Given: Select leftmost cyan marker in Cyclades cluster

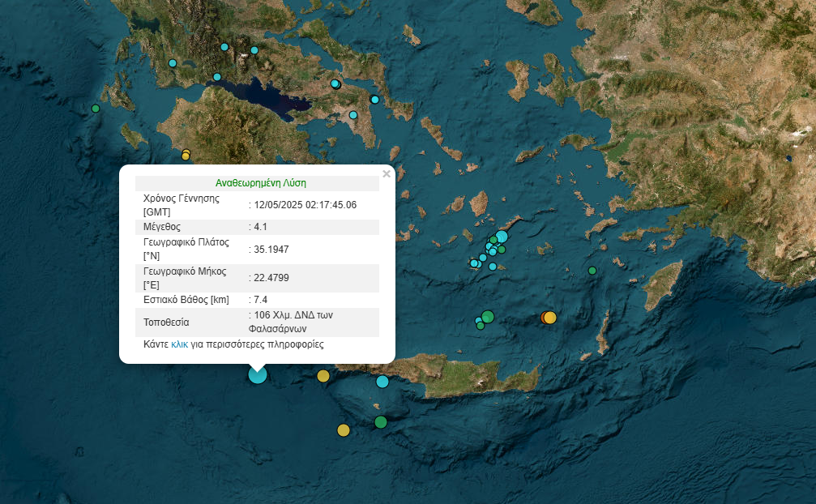Looking at the screenshot, I should [x=474, y=263].
